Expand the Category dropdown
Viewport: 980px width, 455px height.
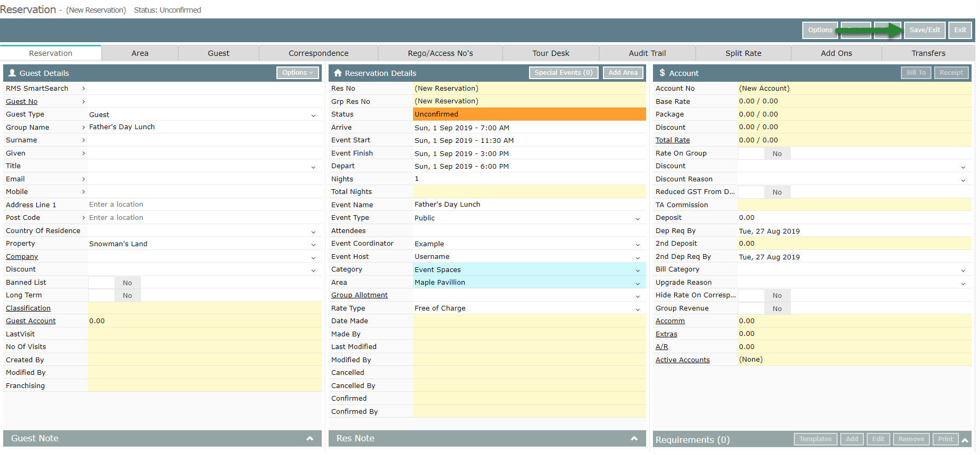[638, 270]
